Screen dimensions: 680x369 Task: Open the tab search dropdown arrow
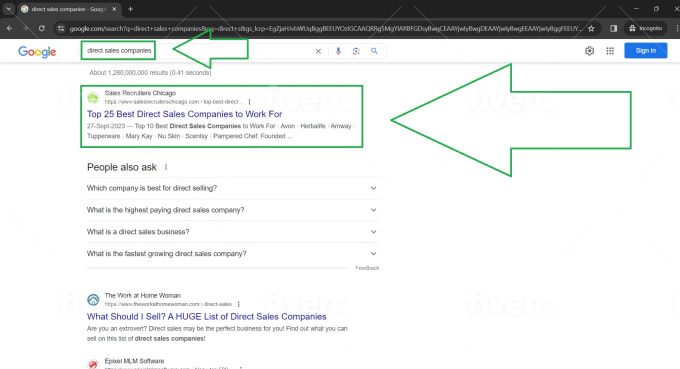[8, 9]
